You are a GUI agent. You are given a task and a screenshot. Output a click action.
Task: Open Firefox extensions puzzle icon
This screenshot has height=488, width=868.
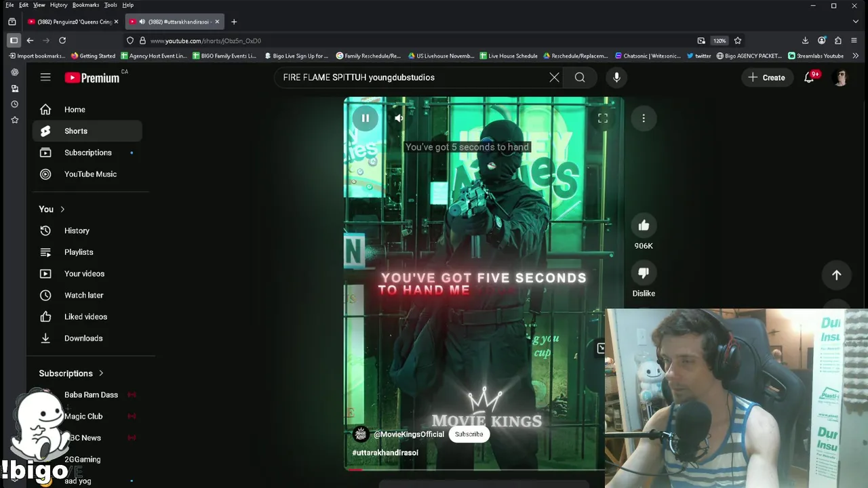click(x=838, y=40)
